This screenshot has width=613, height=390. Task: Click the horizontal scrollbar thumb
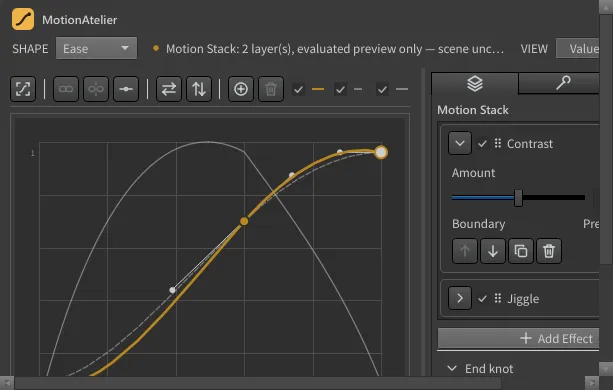[x=258, y=383]
